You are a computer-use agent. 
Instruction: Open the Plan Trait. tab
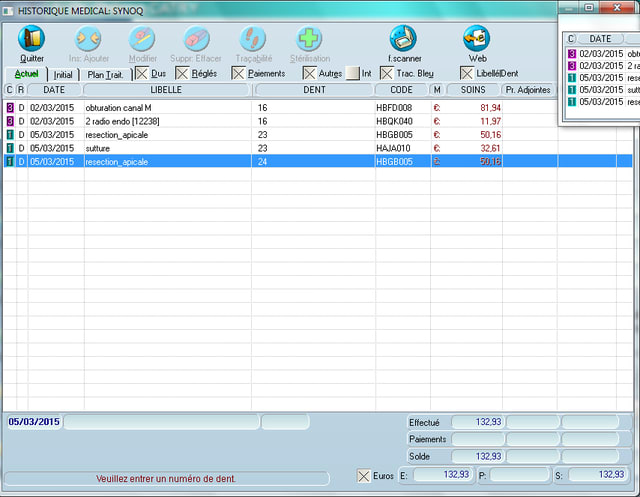click(x=105, y=74)
